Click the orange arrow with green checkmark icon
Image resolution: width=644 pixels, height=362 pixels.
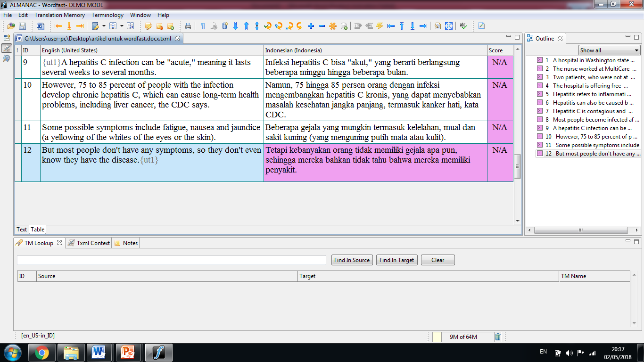(x=268, y=26)
